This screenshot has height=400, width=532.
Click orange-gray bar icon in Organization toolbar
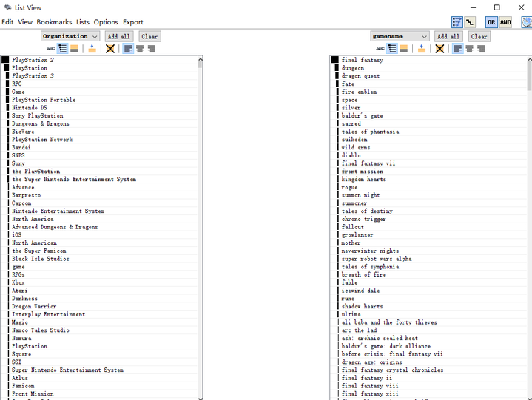74,49
